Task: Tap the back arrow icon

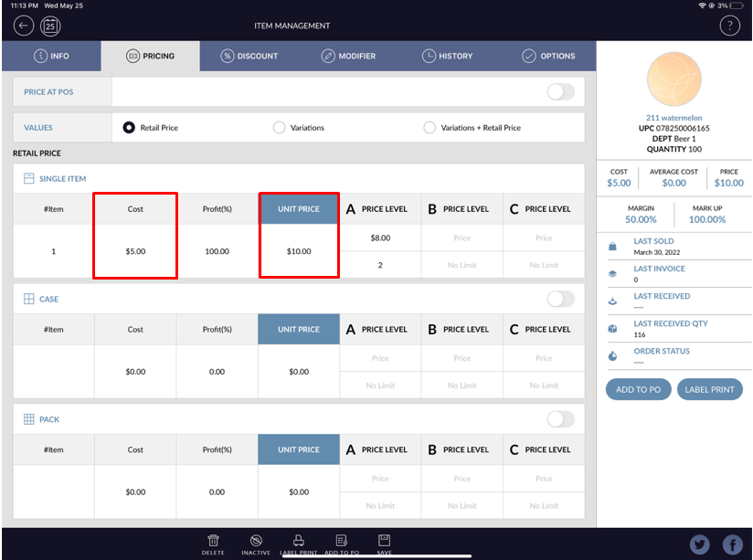Action: pos(24,26)
